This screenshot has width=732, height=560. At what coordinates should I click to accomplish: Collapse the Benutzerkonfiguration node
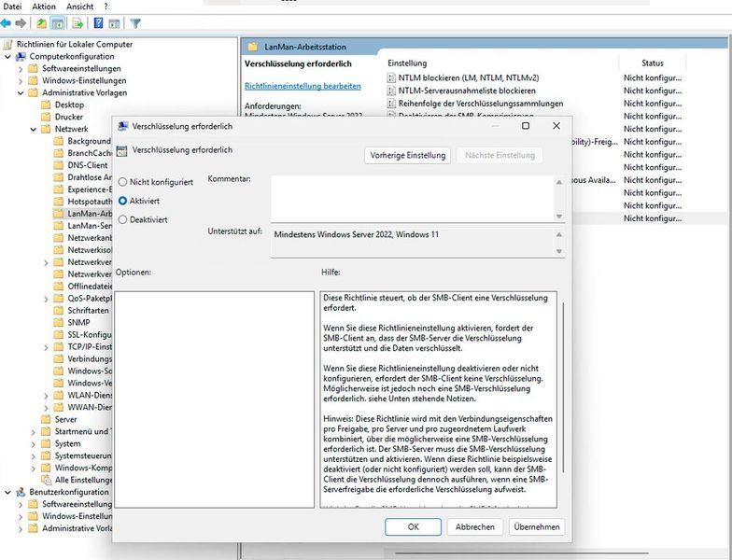pyautogui.click(x=7, y=492)
